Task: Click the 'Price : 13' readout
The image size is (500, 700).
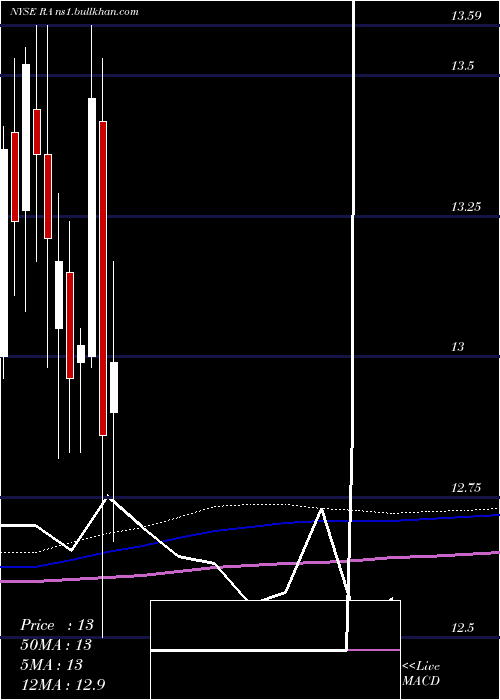Action: tap(57, 625)
